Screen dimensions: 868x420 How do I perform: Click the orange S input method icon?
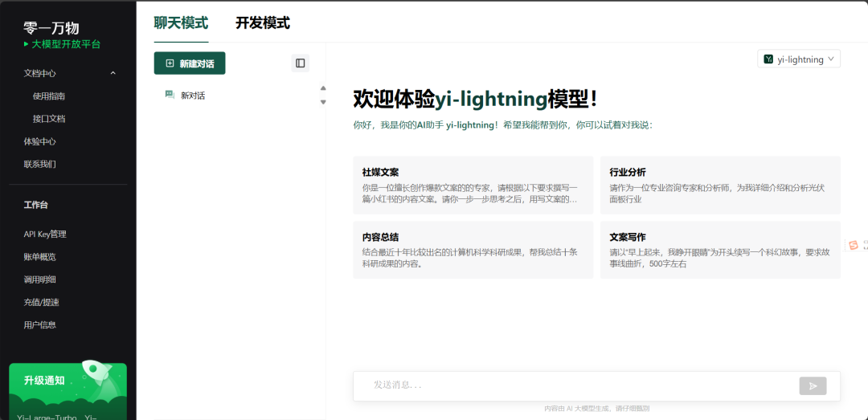(x=853, y=245)
